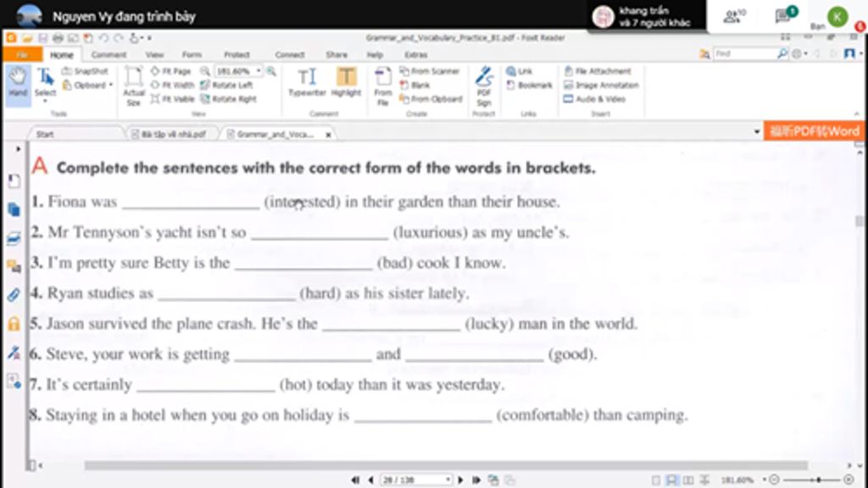Create PDF From File
The height and width of the screenshot is (488, 868).
pyautogui.click(x=382, y=86)
